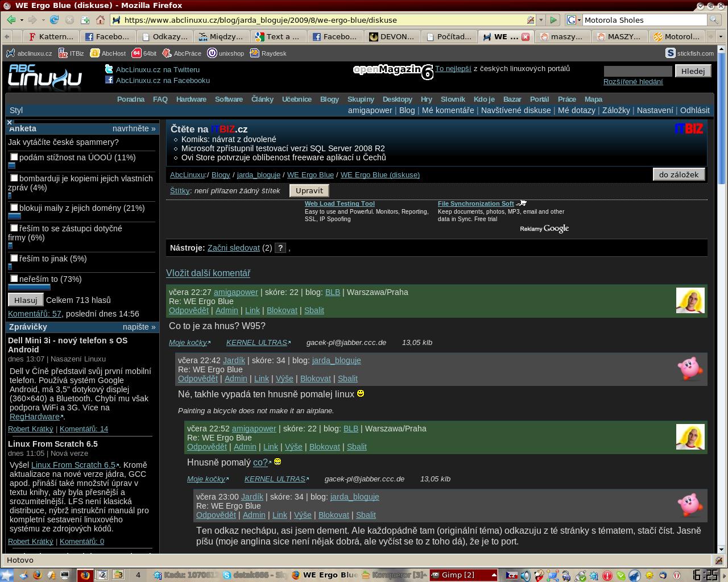Open 'Vložit další komentář' link
The height and width of the screenshot is (582, 728).
click(208, 273)
